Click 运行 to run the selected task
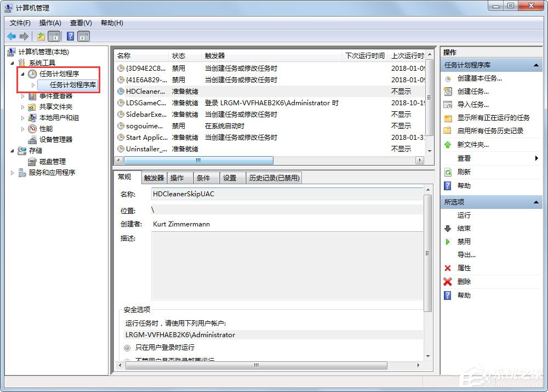548x392 pixels. [x=464, y=215]
